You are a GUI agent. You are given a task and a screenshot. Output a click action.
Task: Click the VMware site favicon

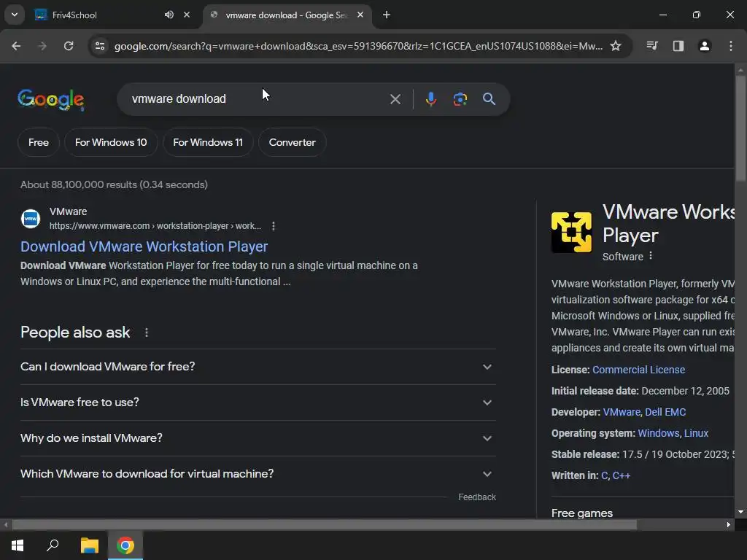click(x=31, y=219)
